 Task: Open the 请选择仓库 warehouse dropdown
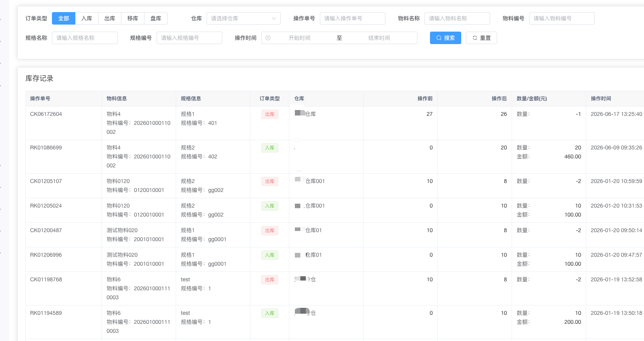pos(244,18)
